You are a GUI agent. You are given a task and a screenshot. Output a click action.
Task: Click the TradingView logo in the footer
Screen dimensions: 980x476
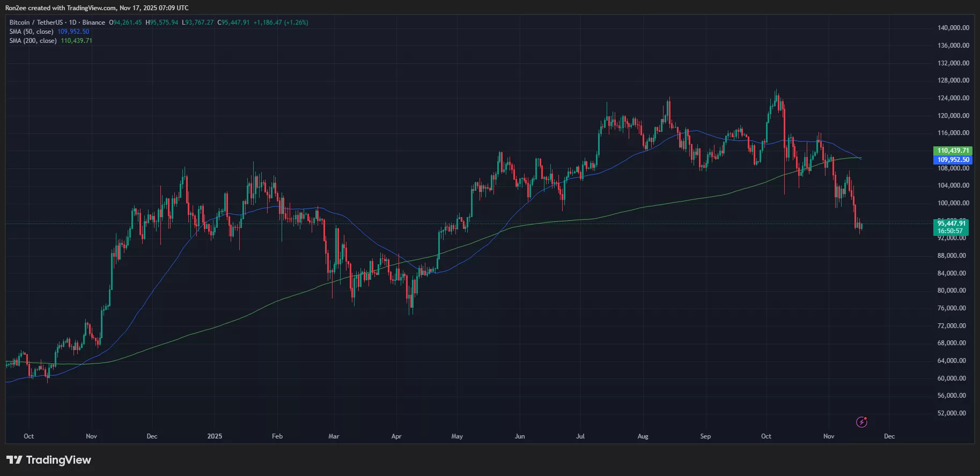tap(49, 460)
